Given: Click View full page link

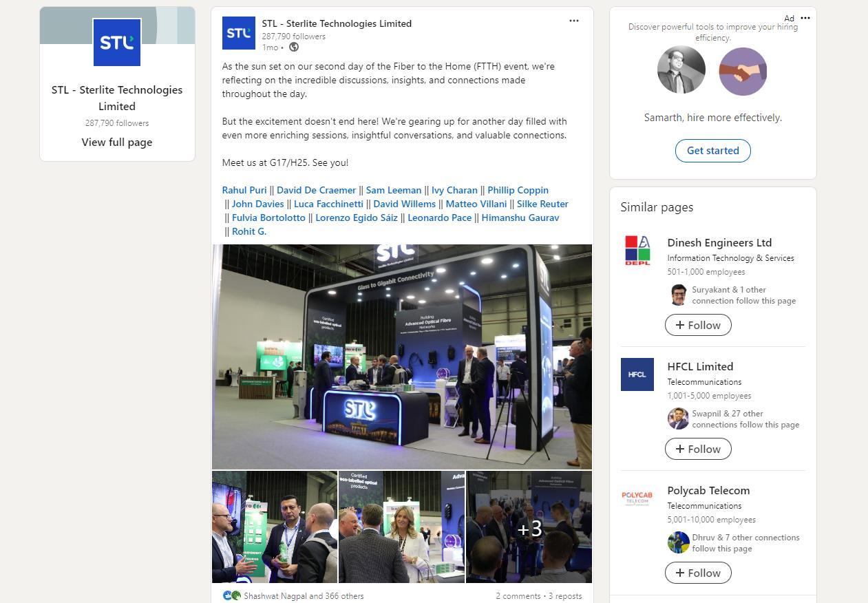Looking at the screenshot, I should (x=117, y=142).
